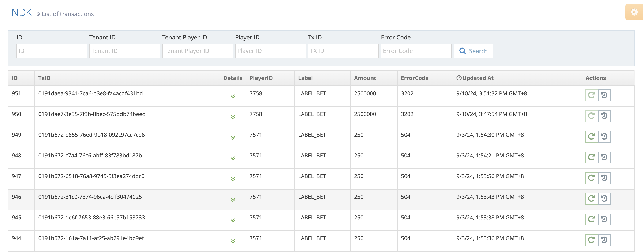Expand details chevron for transaction 950
The width and height of the screenshot is (644, 252).
click(x=233, y=117)
